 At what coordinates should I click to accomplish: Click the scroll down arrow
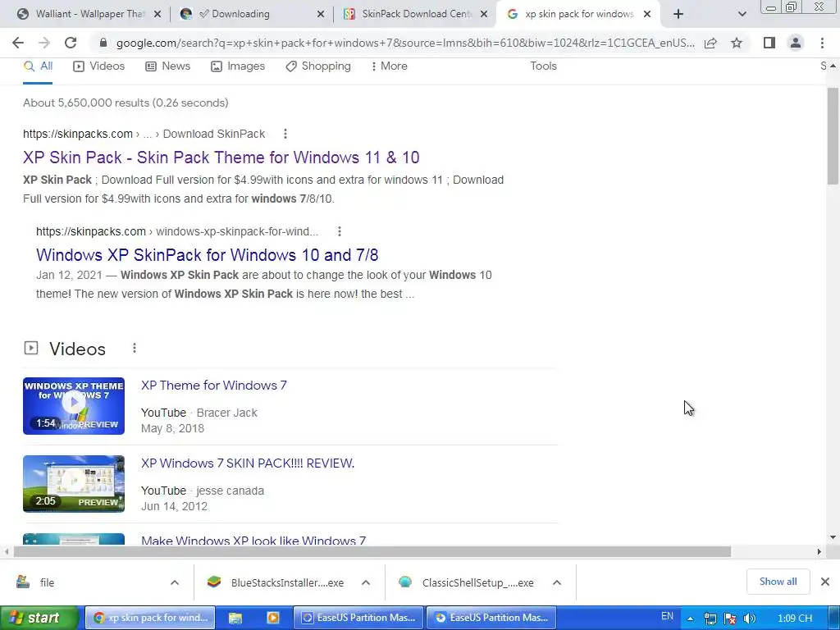(x=833, y=537)
